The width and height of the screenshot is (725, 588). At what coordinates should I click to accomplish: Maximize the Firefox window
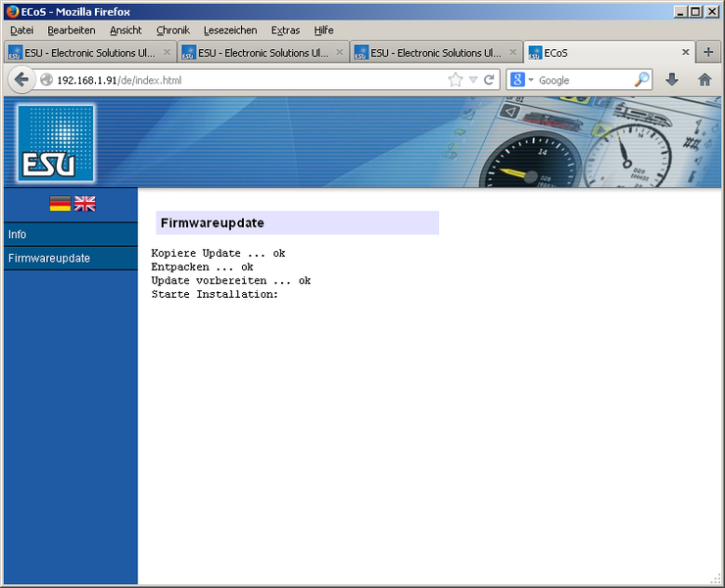tap(695, 12)
